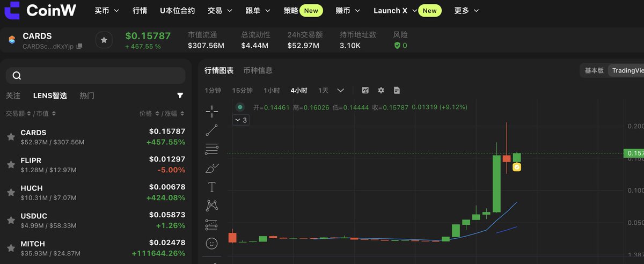This screenshot has width=644, height=264.
Task: Click the search magnifier icon
Action: click(x=17, y=76)
